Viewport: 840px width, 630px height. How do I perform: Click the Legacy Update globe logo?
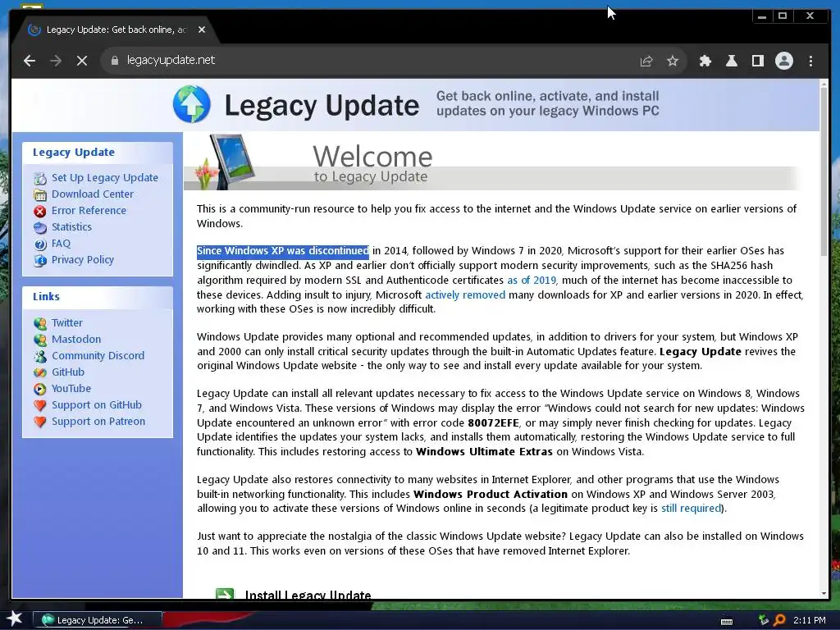(192, 104)
